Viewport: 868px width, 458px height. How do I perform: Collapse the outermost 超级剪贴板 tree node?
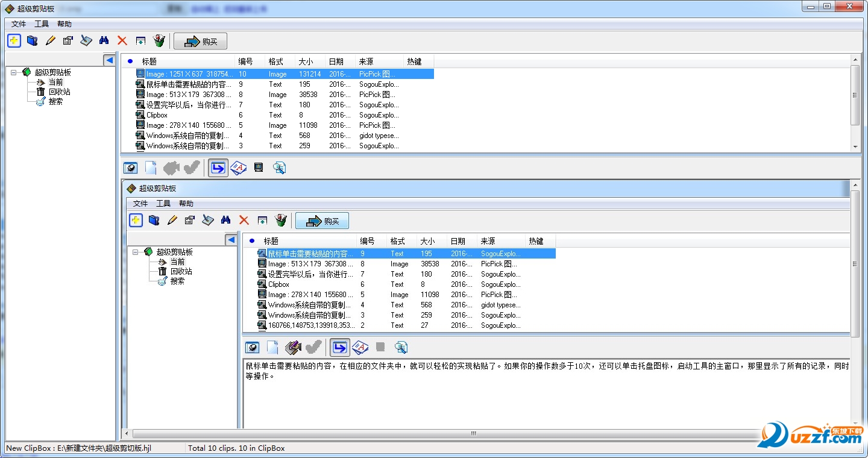pyautogui.click(x=14, y=72)
